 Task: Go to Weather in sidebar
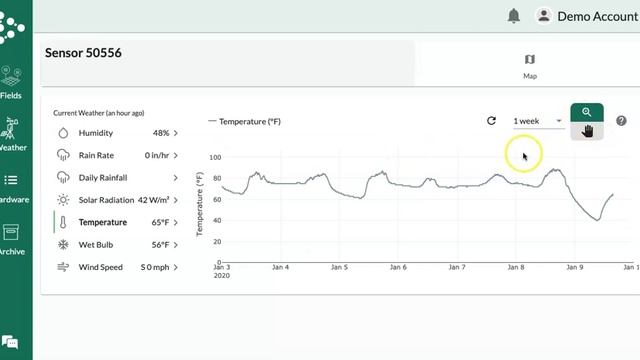tap(12, 135)
